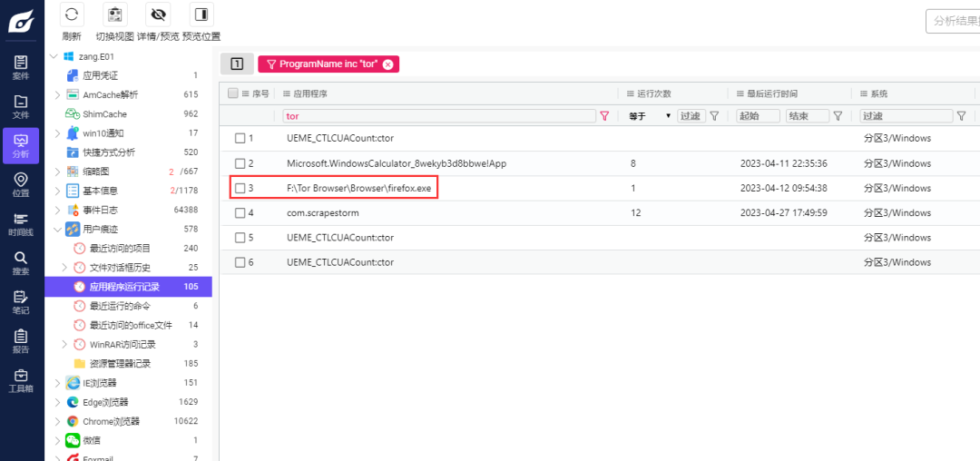Expand the AmCache解析 tree node
The image size is (980, 461).
point(57,95)
